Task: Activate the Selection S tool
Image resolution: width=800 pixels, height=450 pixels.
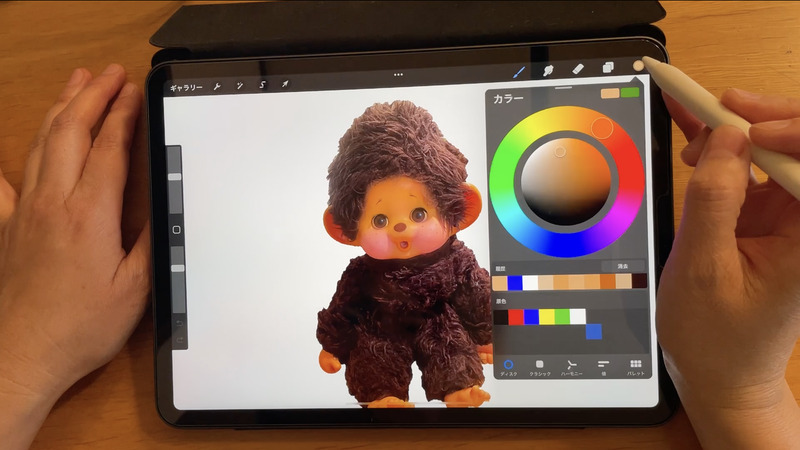Action: (262, 84)
